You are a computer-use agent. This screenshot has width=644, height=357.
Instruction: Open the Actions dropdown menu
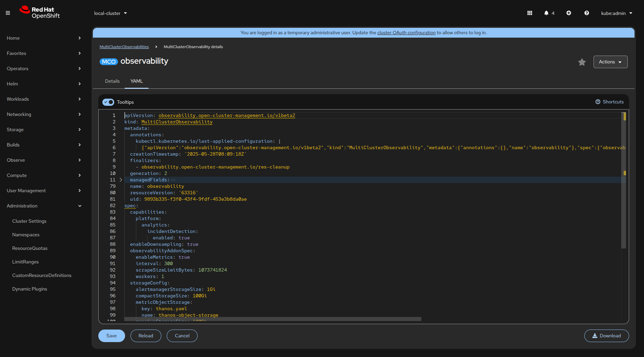[610, 62]
